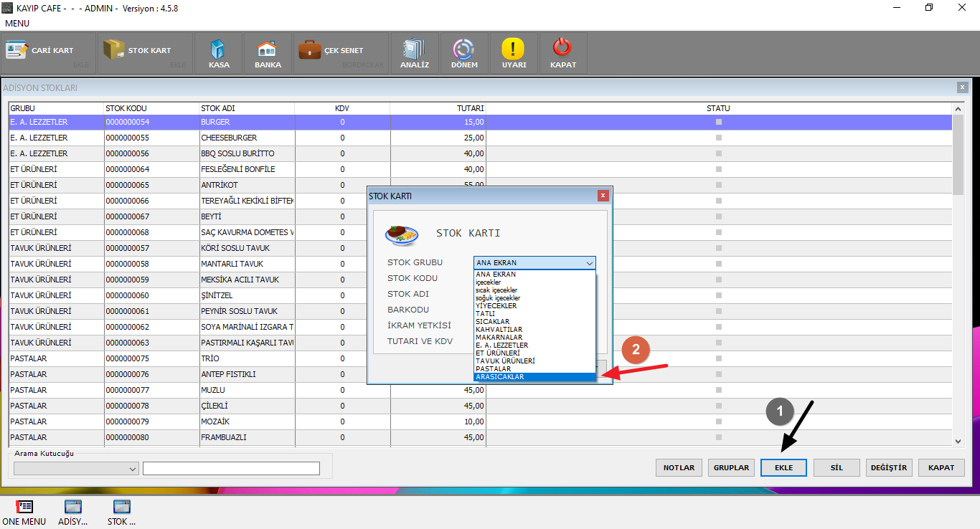Image resolution: width=980 pixels, height=529 pixels.
Task: Choose MAKARNALAR in dropdown list
Action: coord(534,338)
